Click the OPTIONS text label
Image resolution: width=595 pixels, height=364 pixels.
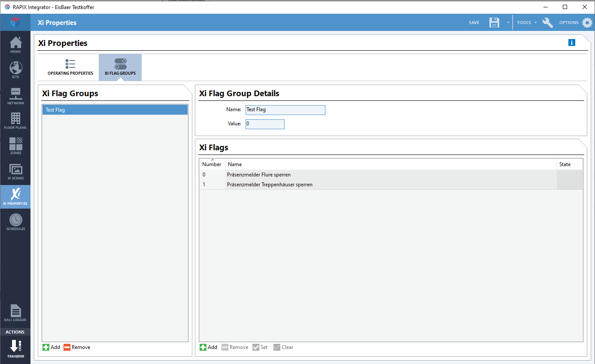tap(569, 23)
